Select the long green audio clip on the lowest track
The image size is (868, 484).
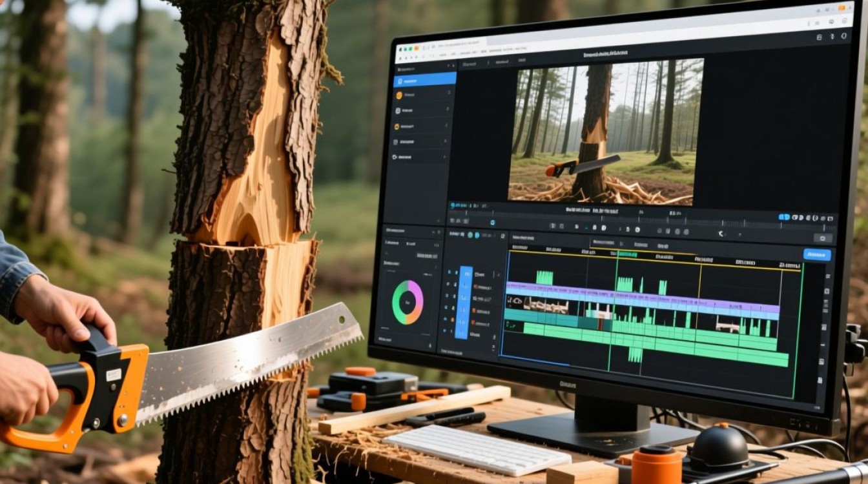tap(656, 344)
